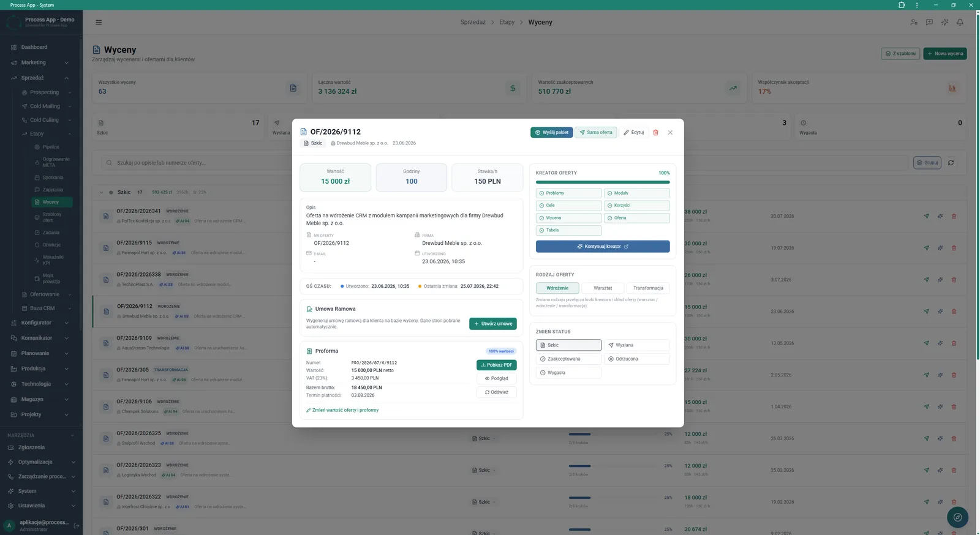The image size is (980, 535).
Task: Open the user settings icon in the top bar
Action: 914,22
